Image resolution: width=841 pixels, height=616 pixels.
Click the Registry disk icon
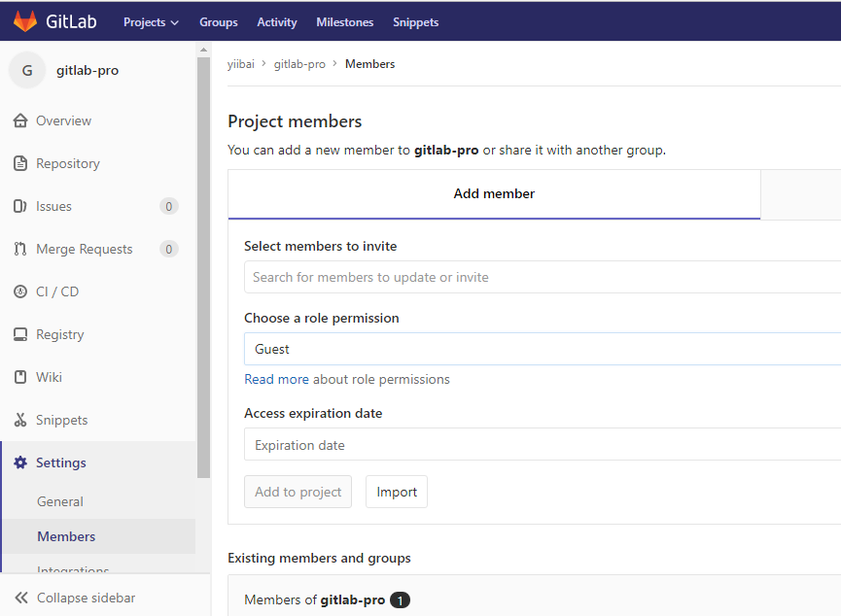20,334
